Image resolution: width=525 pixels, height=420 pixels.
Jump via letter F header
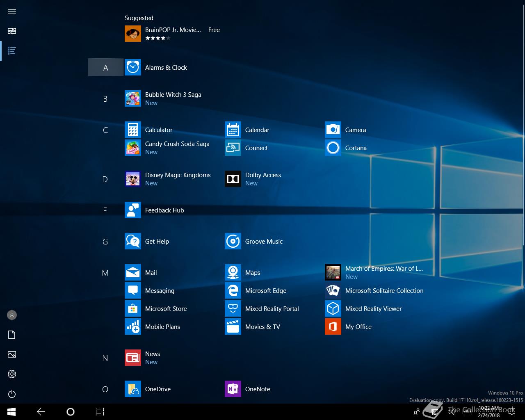(105, 210)
